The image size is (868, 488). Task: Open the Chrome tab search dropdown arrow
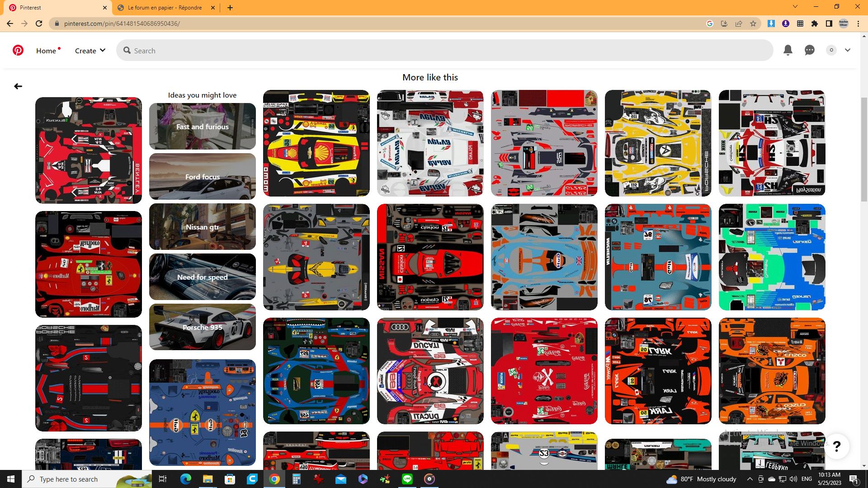point(795,7)
